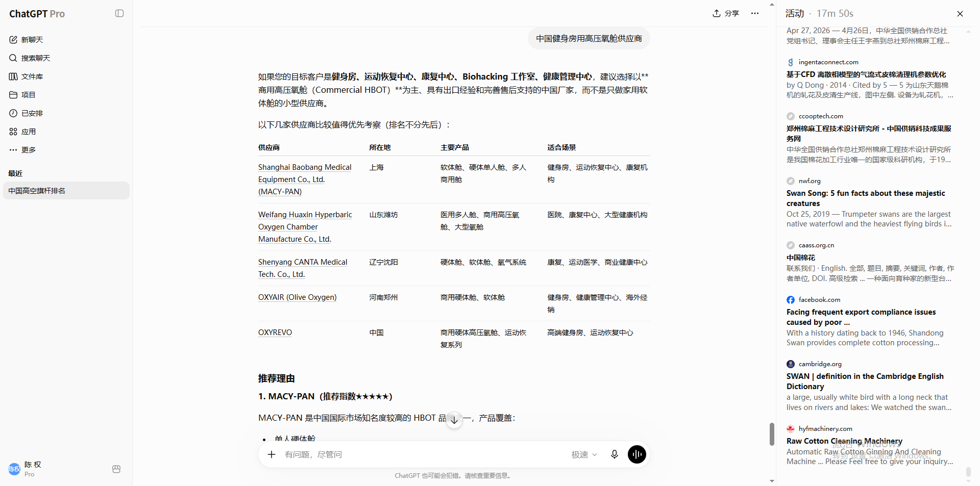Viewport: 980px width, 486px height.
Task: Start voice mode with the waveform button
Action: (x=637, y=454)
